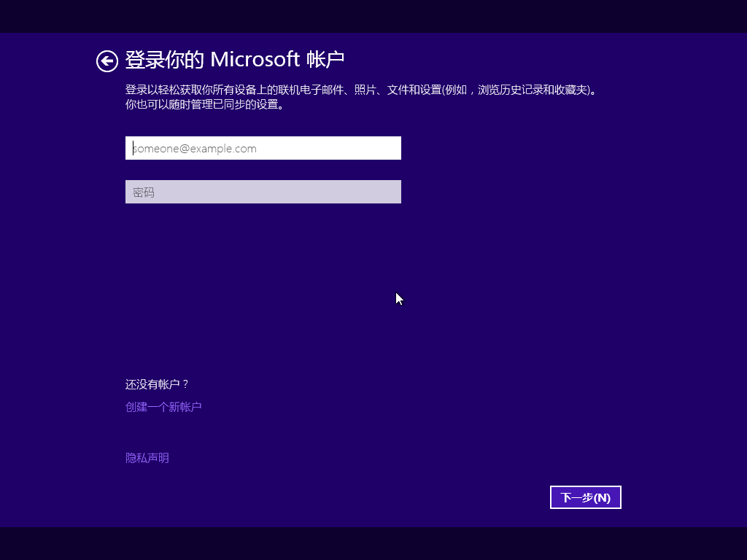Viewport: 747px width, 560px height.
Task: Click the 登录你的 Microsoft 帐户 heading
Action: [234, 60]
